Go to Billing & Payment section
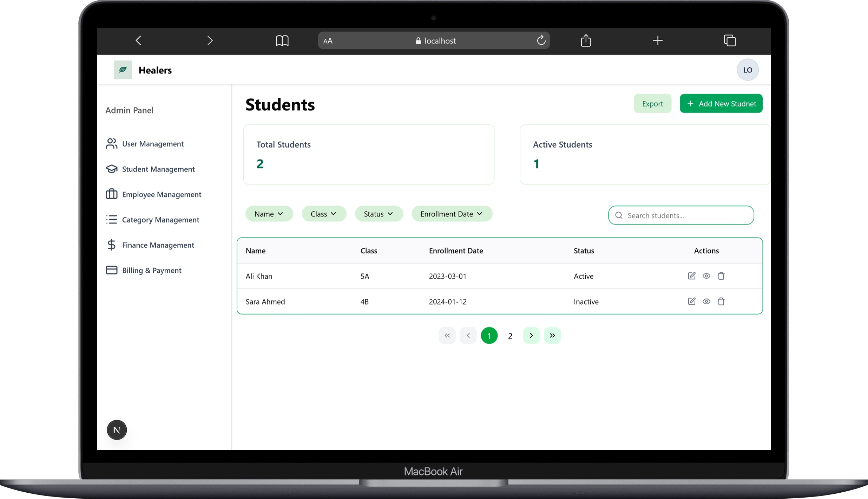Viewport: 868px width, 499px height. [151, 270]
